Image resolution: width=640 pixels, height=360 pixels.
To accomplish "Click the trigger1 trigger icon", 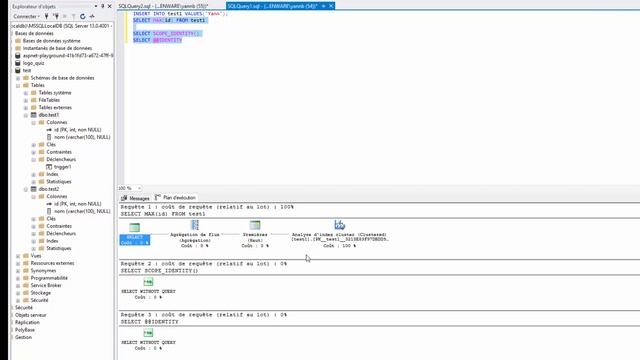I will [x=49, y=167].
